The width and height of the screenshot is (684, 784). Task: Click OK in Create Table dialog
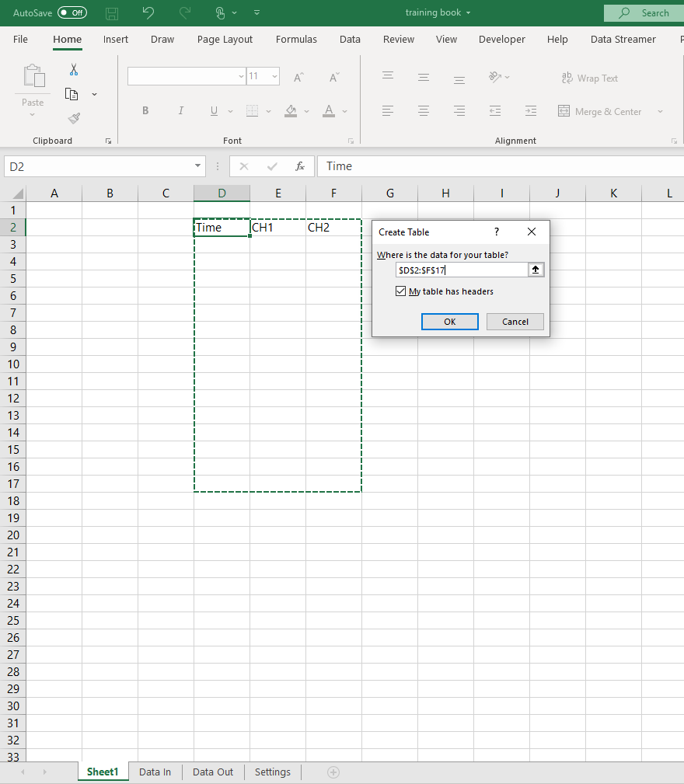[449, 322]
